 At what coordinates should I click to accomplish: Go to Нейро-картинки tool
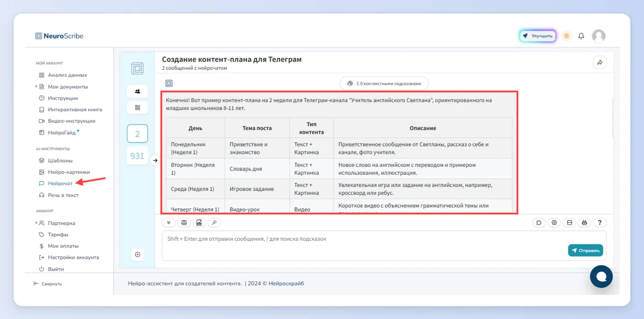click(64, 172)
